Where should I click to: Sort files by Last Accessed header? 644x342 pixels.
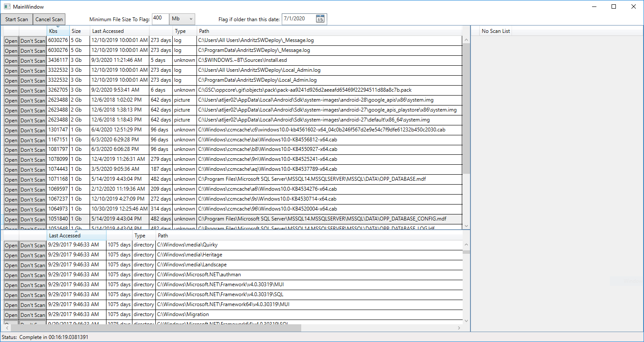point(119,31)
